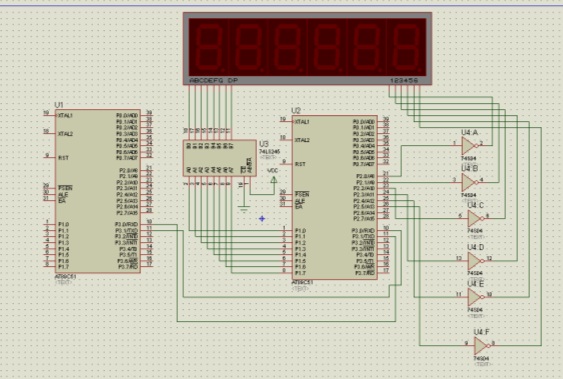Select the U4:F inverter gate
The image size is (563, 379).
point(481,346)
